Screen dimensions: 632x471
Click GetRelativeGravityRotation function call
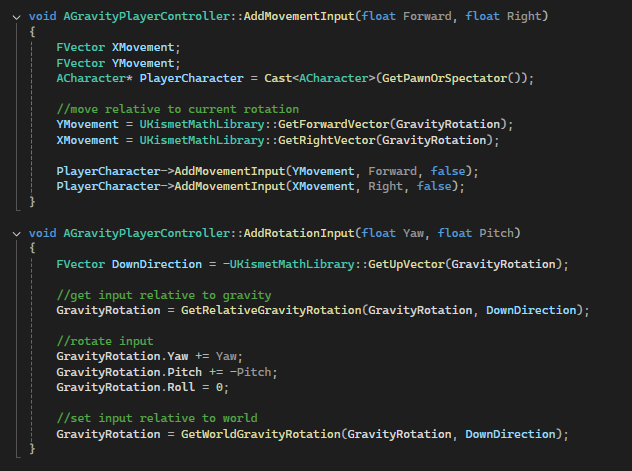(x=271, y=310)
